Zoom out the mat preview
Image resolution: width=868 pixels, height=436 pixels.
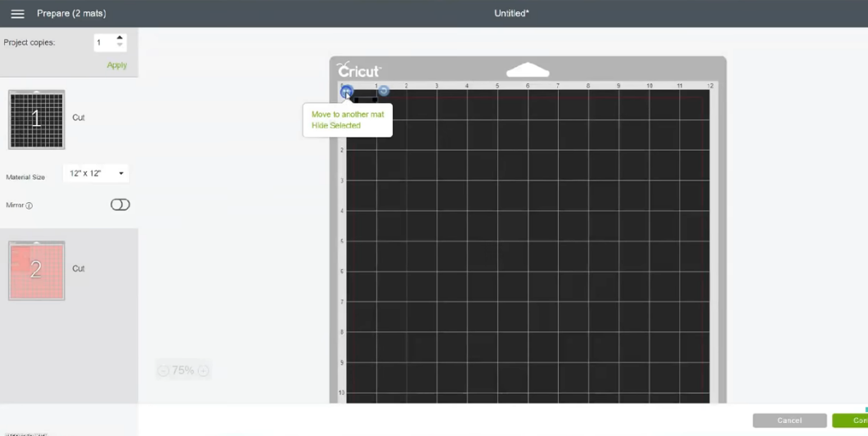point(164,371)
